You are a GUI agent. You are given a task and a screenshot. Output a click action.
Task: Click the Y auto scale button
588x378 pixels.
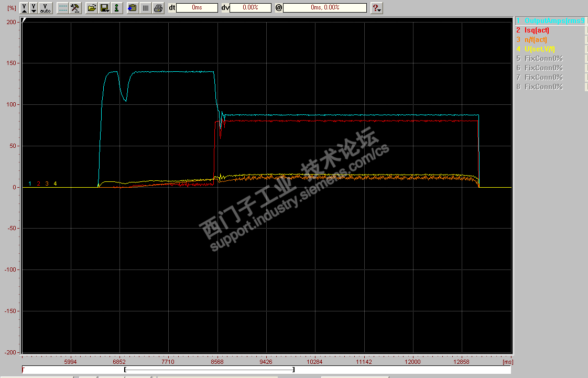point(46,8)
